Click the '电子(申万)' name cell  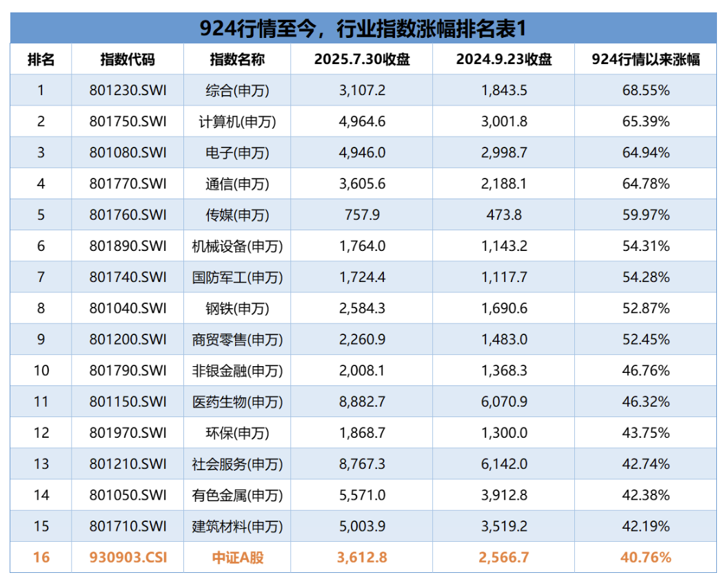pos(237,153)
